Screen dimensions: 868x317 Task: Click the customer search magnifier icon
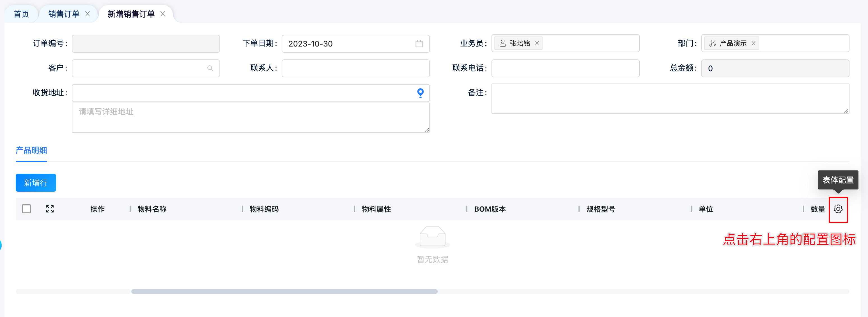210,68
